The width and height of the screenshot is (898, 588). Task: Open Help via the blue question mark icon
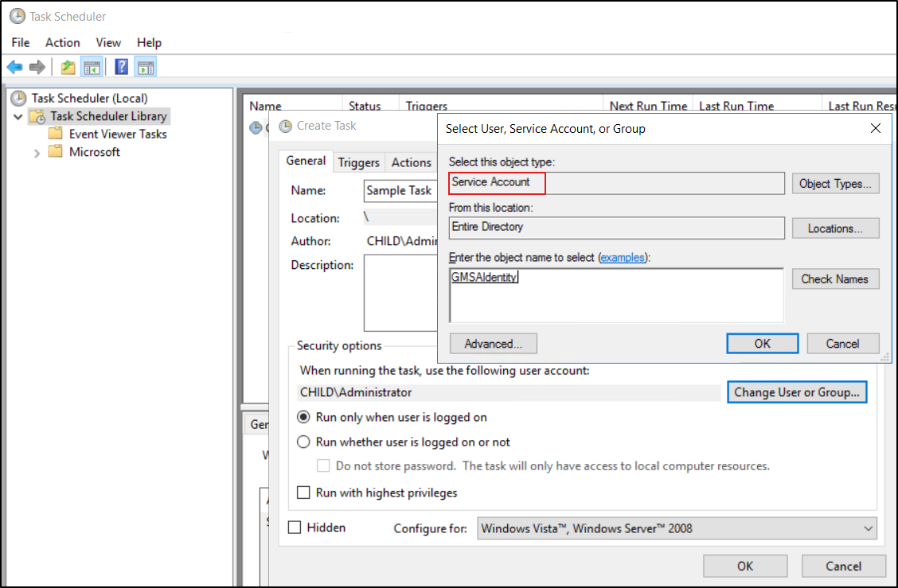121,67
